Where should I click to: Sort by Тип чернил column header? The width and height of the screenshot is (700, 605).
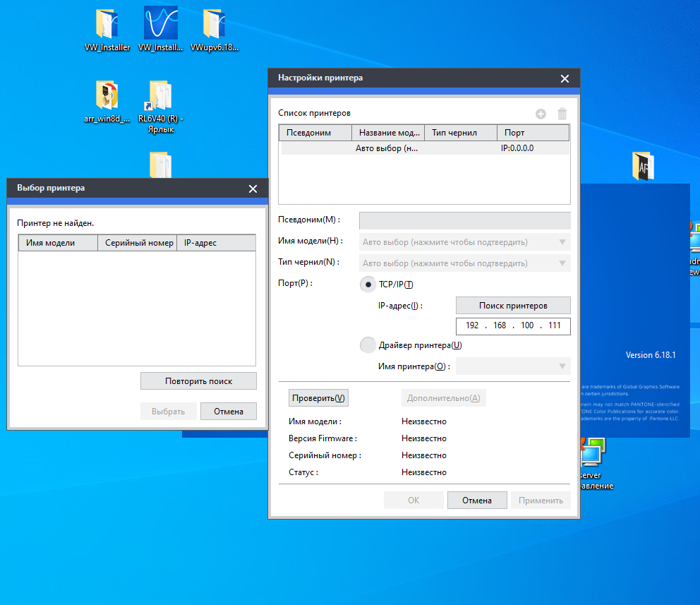coord(461,133)
